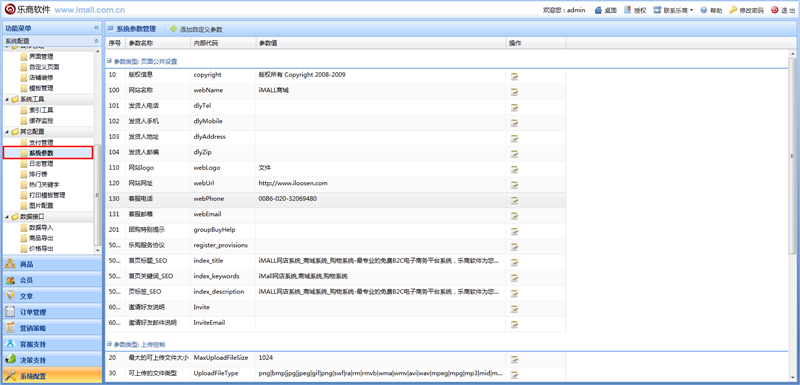Click edit icon for groupBuyHelp row
Image resolution: width=800 pixels, height=385 pixels.
point(515,232)
